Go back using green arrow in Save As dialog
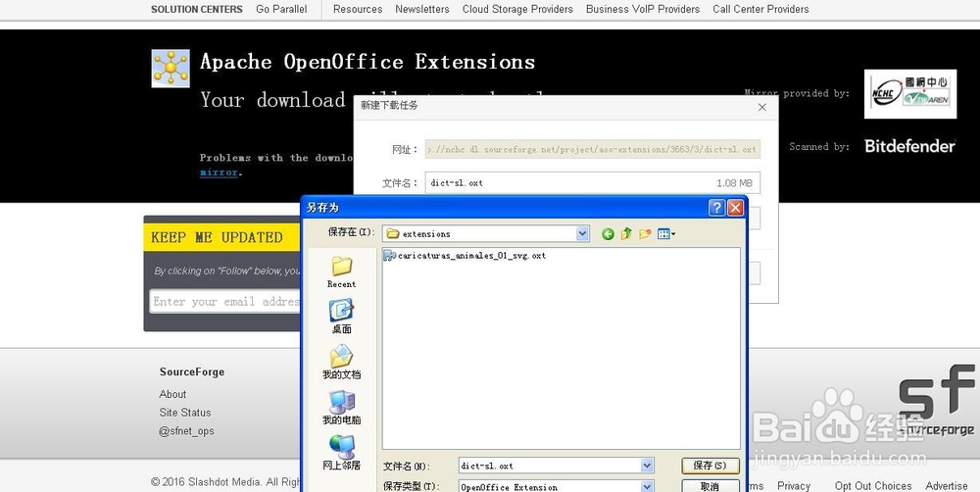Image resolution: width=980 pixels, height=492 pixels. point(608,234)
